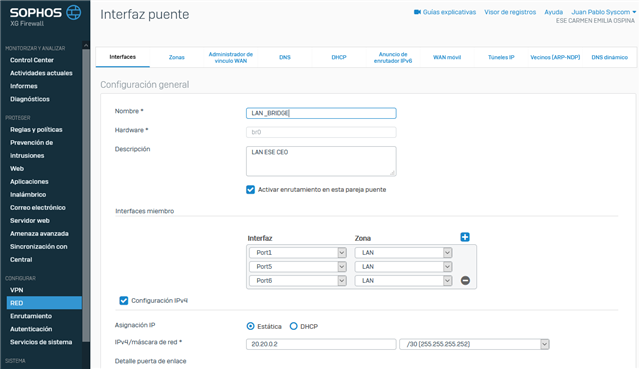Click the video camera icon for Guías explicativas

tap(417, 12)
